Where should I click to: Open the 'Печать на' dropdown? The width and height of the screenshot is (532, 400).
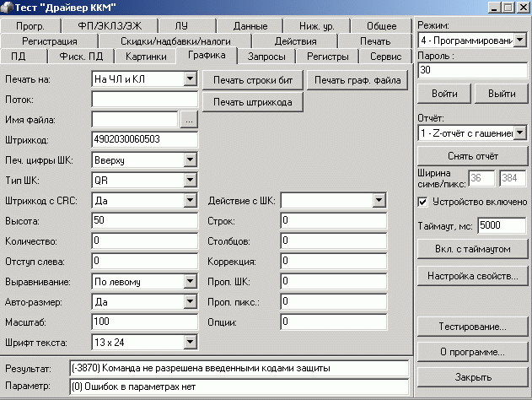[x=190, y=79]
